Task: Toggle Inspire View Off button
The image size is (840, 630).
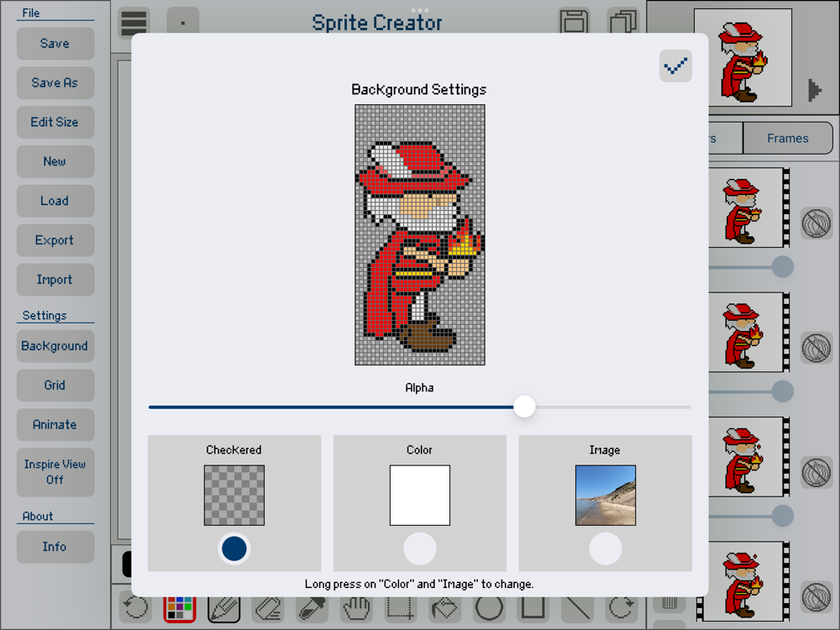Action: point(55,472)
